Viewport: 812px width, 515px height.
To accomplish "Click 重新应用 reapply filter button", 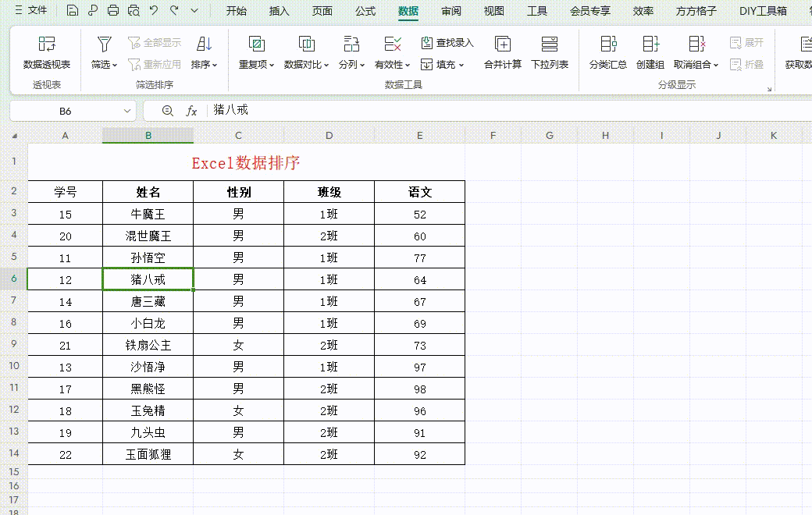I will coord(155,64).
